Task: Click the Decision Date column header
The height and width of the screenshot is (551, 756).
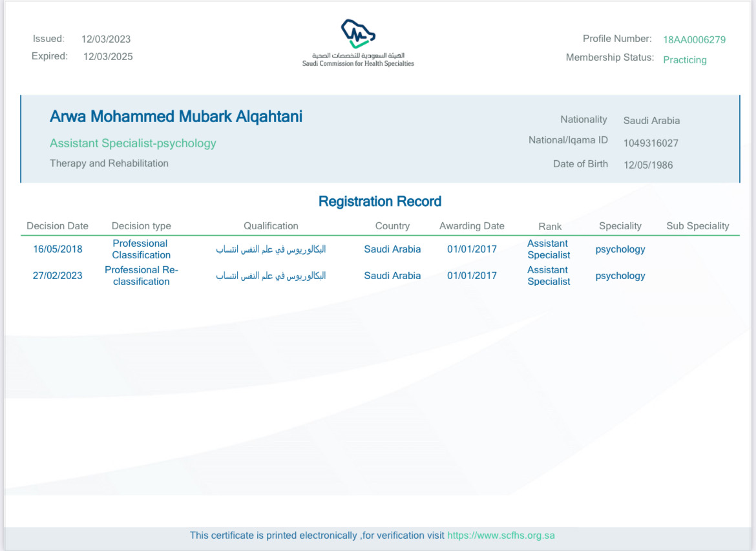Action: click(x=58, y=226)
